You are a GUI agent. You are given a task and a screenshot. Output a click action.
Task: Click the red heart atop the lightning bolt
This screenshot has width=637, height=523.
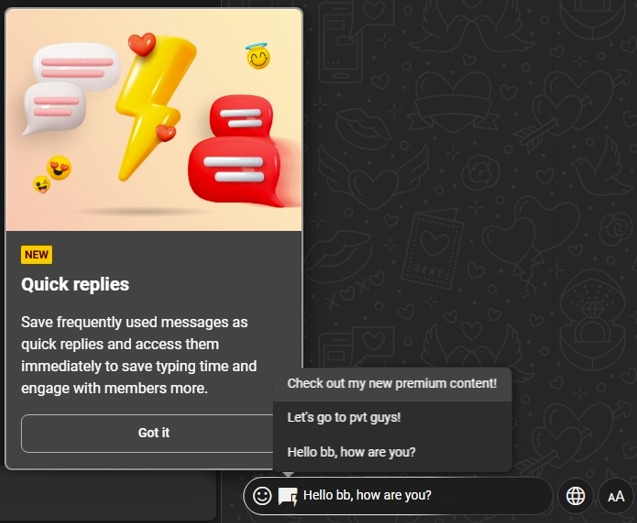pos(142,44)
